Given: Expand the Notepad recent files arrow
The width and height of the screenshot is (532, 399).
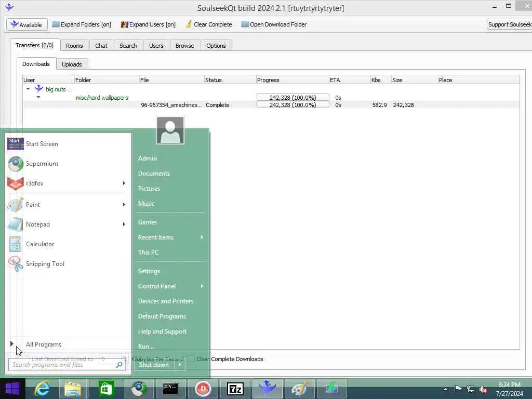Looking at the screenshot, I should 124,224.
